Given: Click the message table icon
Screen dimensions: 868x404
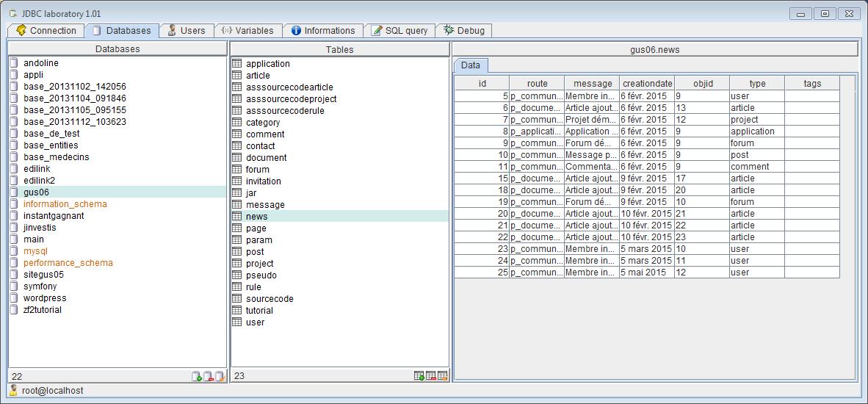Looking at the screenshot, I should tap(237, 204).
